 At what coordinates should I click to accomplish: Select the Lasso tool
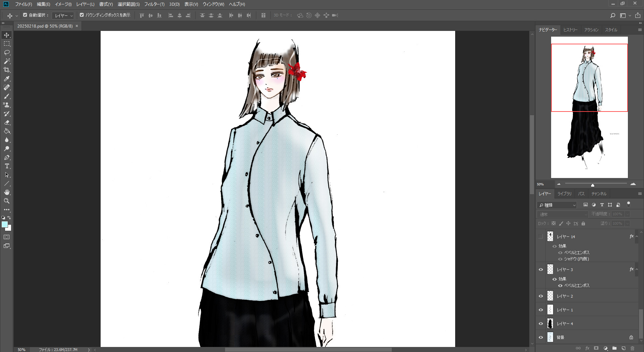[7, 52]
